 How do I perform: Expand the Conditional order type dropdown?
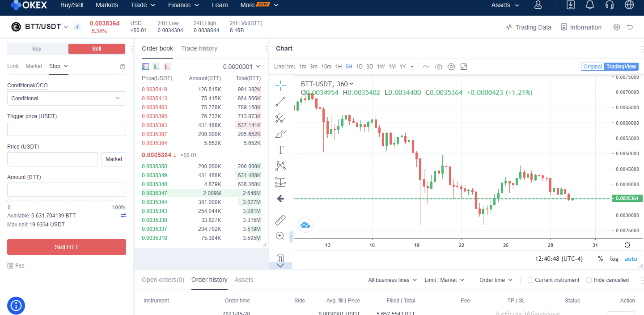[x=67, y=98]
